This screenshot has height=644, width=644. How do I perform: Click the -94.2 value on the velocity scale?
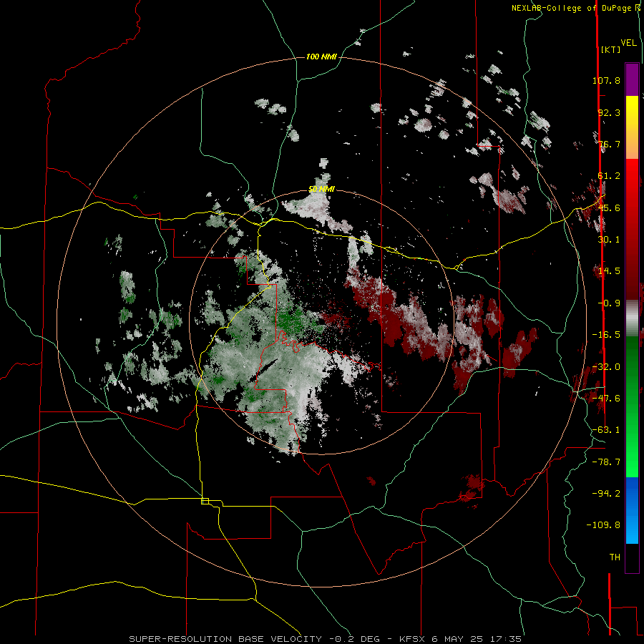pyautogui.click(x=606, y=493)
